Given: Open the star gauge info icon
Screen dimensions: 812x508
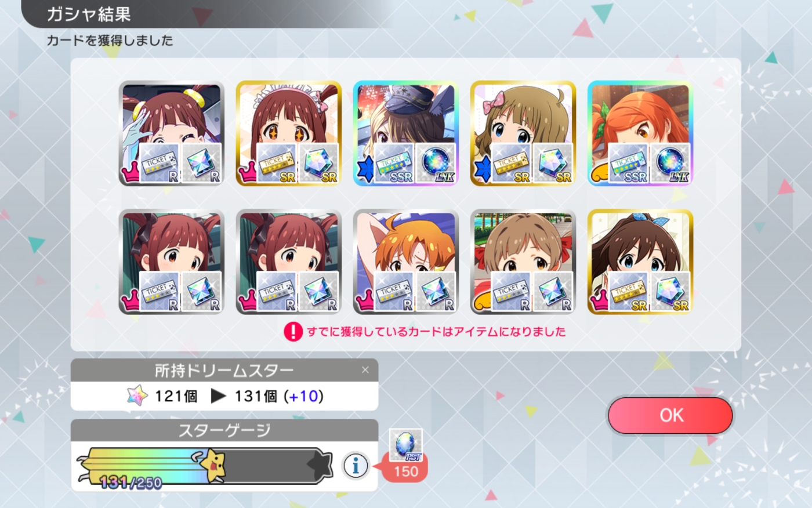Looking at the screenshot, I should click(356, 465).
